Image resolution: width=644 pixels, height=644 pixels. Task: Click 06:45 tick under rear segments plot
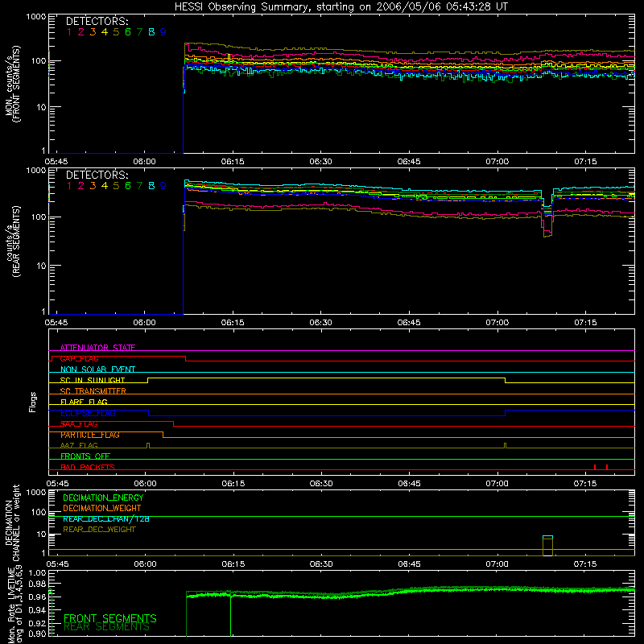[409, 323]
